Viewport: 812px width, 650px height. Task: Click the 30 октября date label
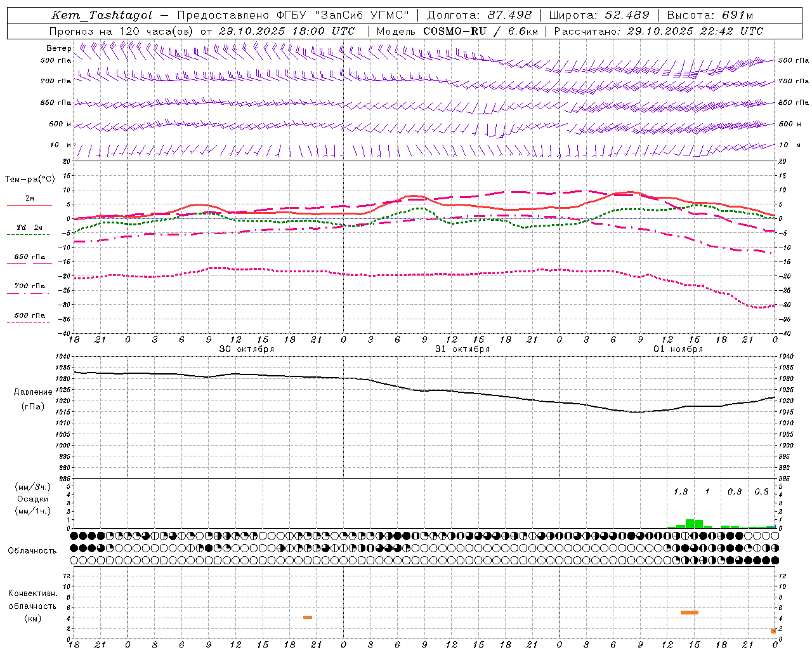(247, 349)
